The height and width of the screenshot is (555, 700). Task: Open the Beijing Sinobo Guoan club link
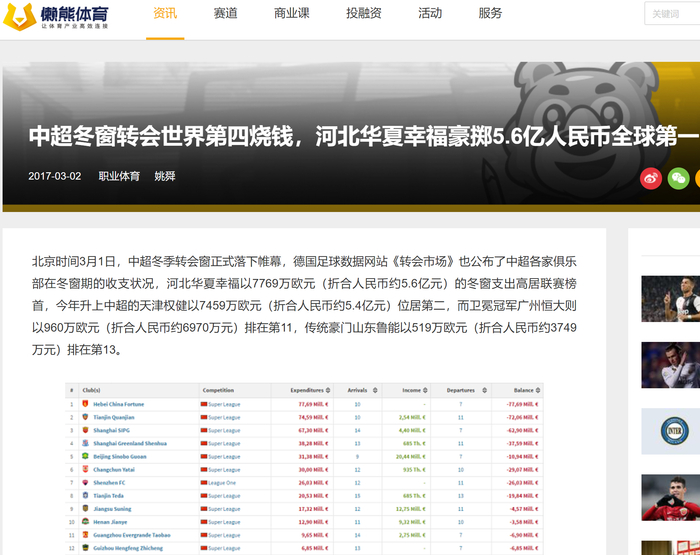coord(120,456)
